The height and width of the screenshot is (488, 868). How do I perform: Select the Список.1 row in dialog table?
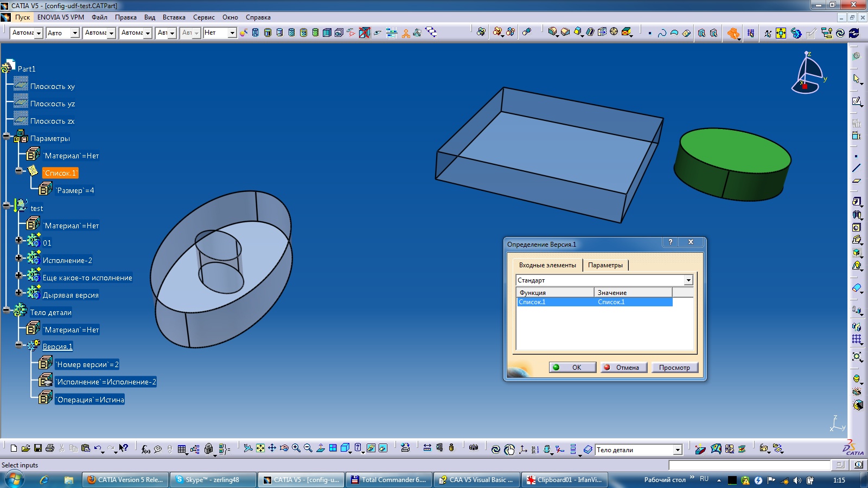595,302
